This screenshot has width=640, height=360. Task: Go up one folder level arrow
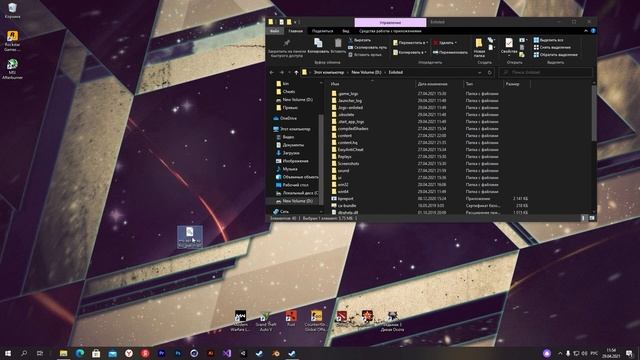296,72
